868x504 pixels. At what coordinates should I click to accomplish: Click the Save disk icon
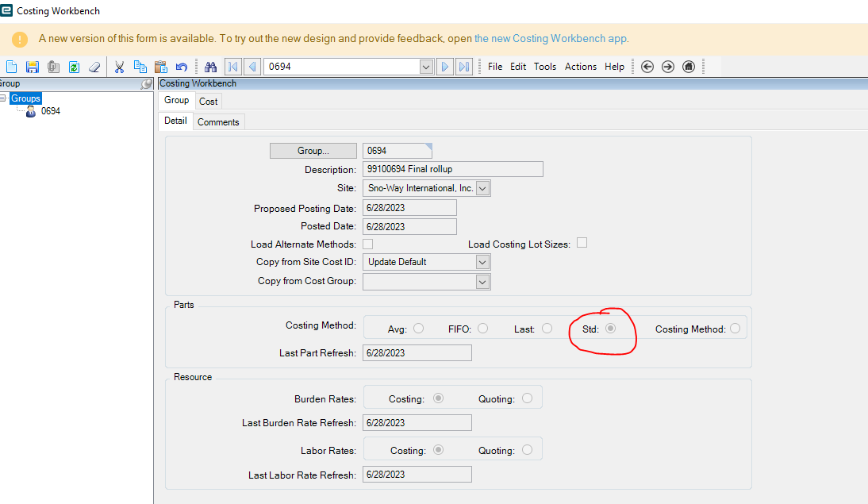coord(33,67)
